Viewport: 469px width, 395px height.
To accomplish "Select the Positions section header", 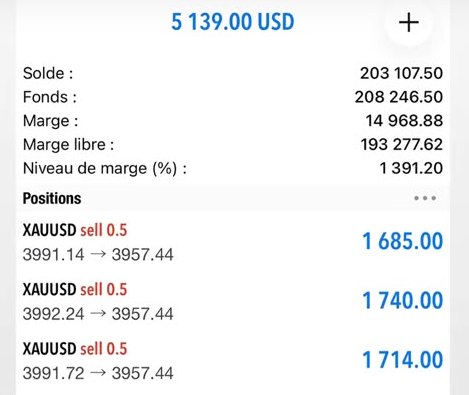I will [52, 198].
